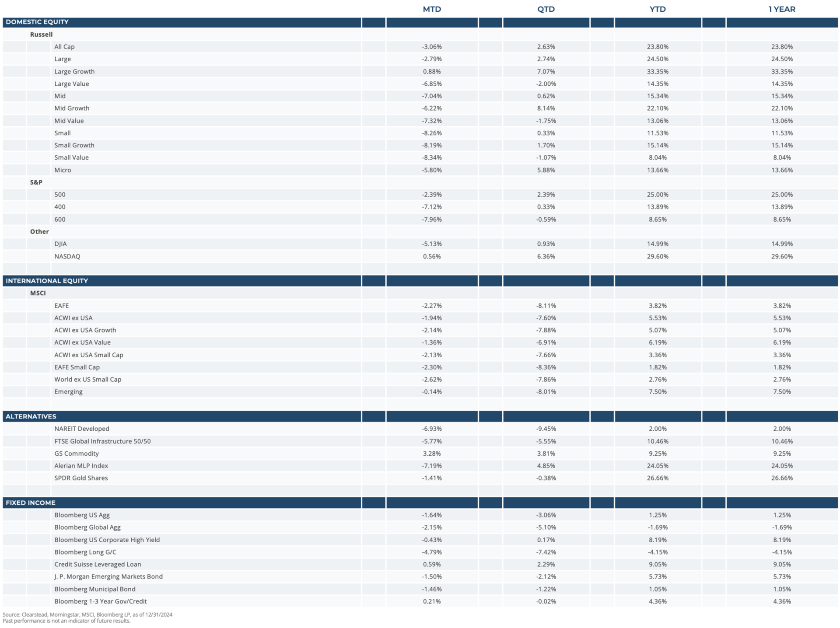Select the Bloomberg US Agg row label
Image resolution: width=840 pixels, height=628 pixels.
click(82, 515)
